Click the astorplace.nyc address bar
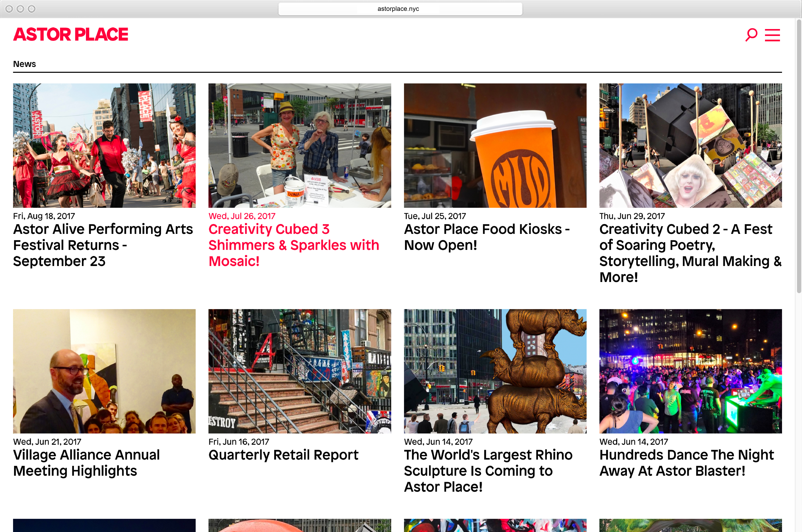 pos(400,9)
